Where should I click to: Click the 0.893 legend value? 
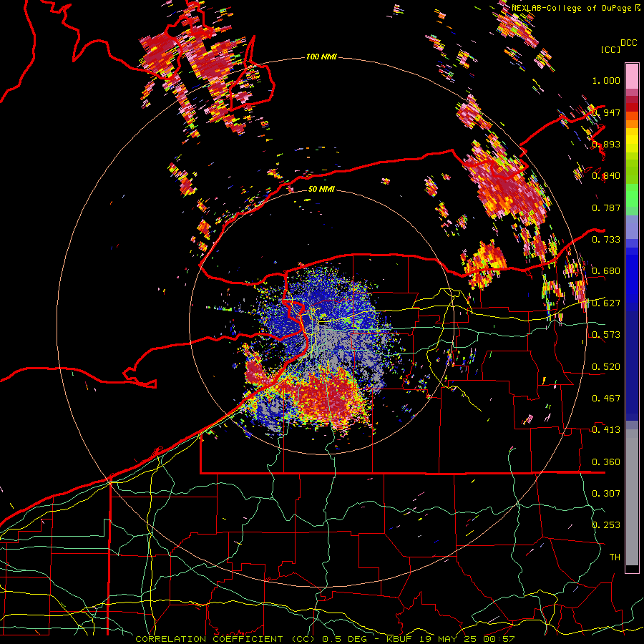[606, 144]
